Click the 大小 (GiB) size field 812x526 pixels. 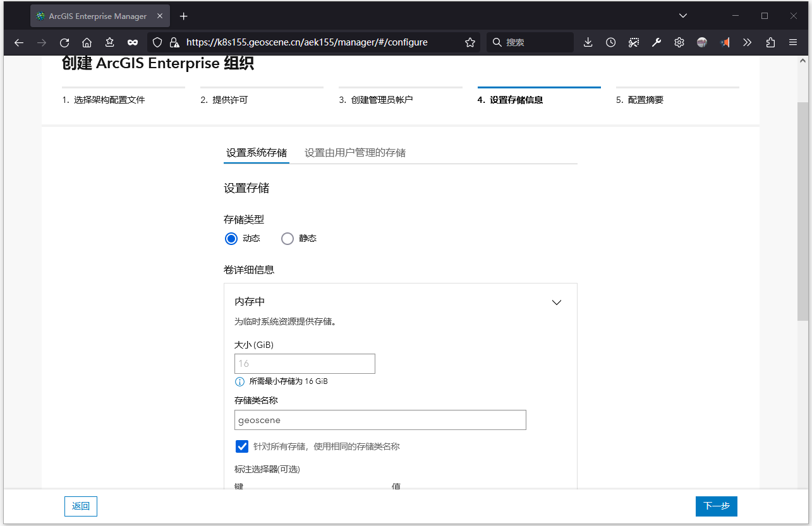tap(305, 364)
